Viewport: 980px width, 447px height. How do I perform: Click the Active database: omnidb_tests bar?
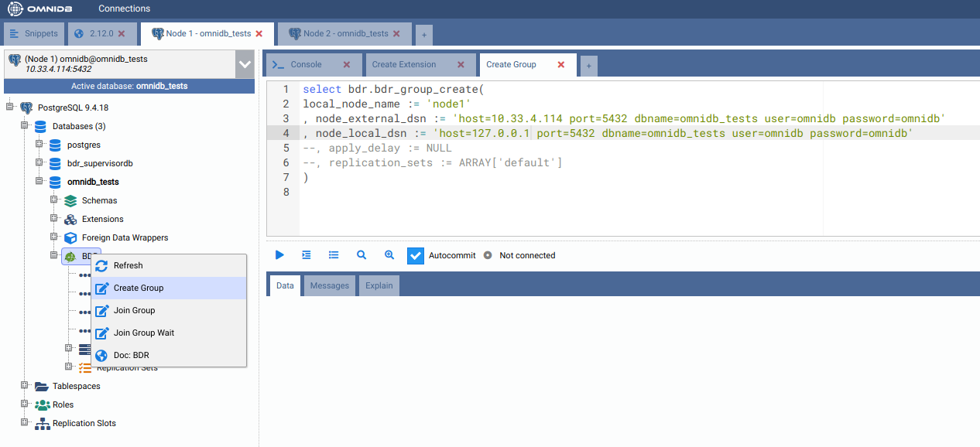click(129, 86)
